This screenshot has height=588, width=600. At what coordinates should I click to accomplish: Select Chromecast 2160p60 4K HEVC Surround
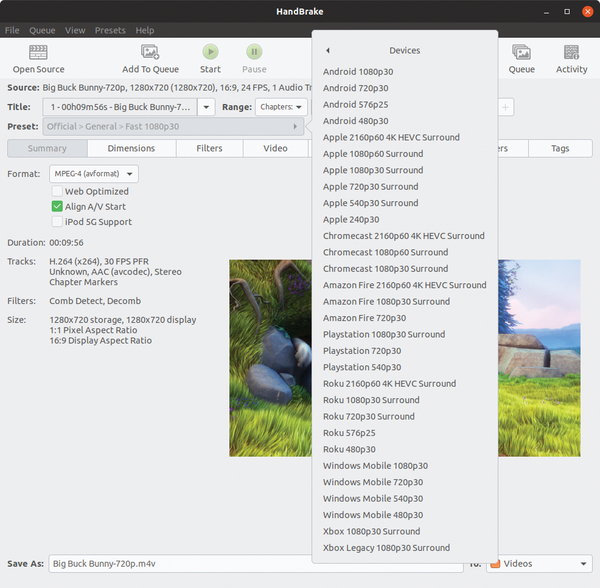click(405, 236)
